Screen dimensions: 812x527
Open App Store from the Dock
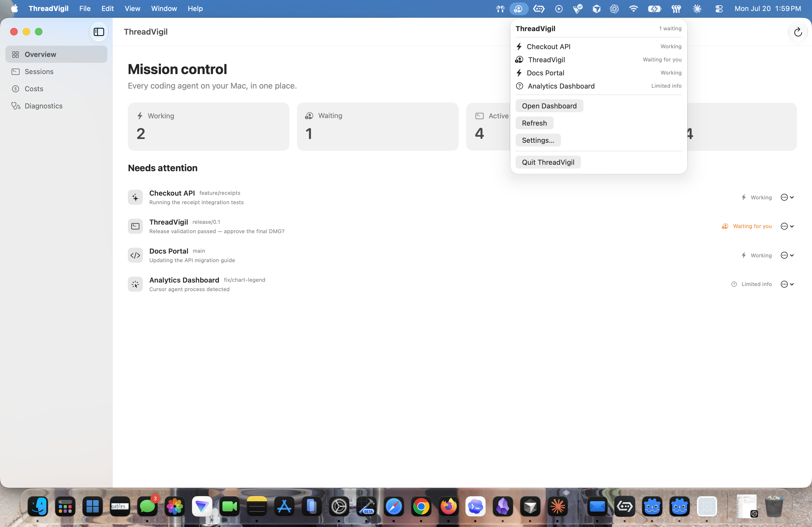[x=284, y=506]
